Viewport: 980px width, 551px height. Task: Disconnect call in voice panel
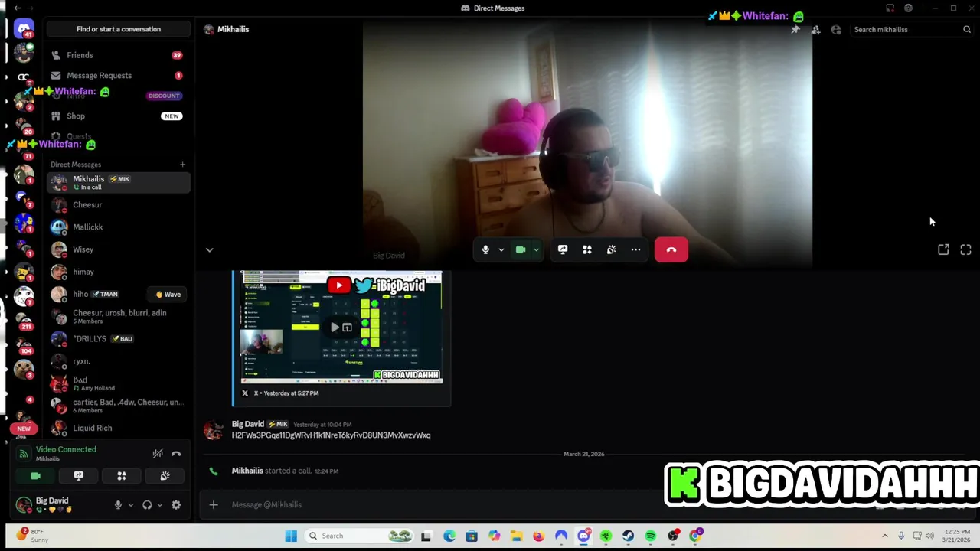(176, 453)
